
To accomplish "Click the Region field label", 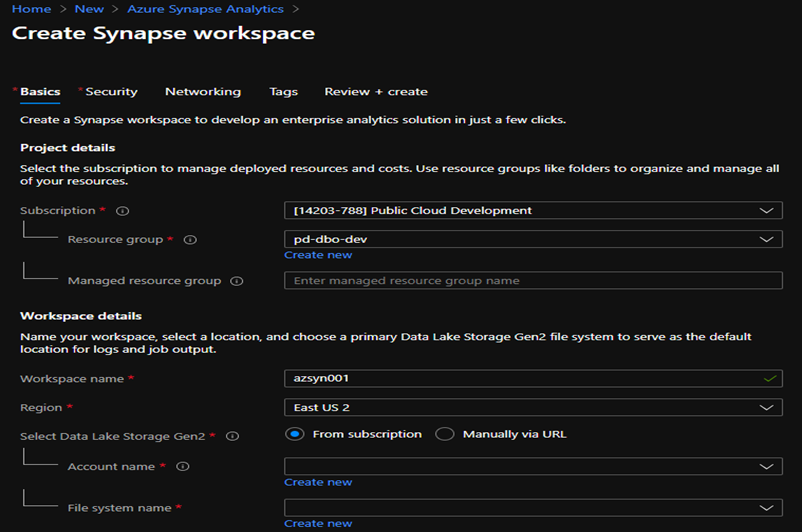I will (41, 408).
